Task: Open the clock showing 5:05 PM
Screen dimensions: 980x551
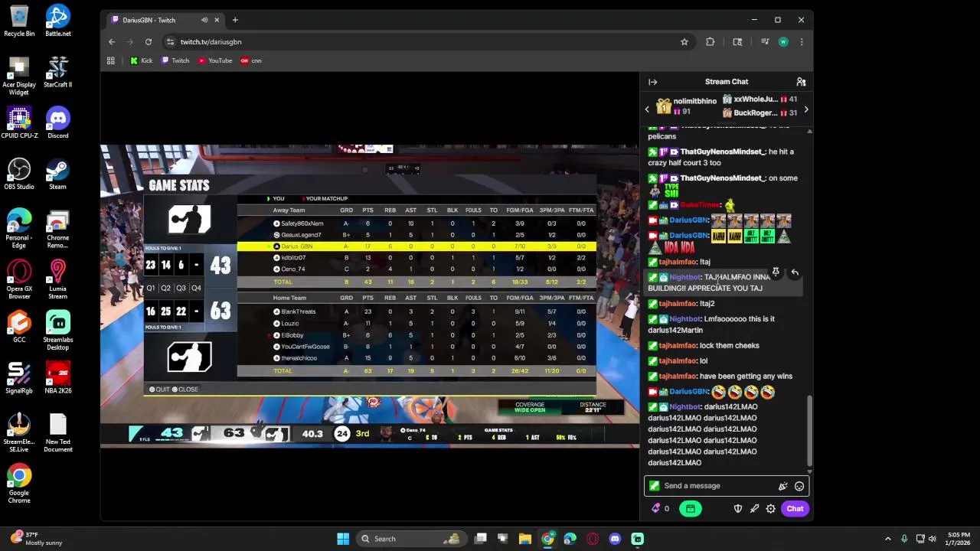Action: pyautogui.click(x=959, y=539)
